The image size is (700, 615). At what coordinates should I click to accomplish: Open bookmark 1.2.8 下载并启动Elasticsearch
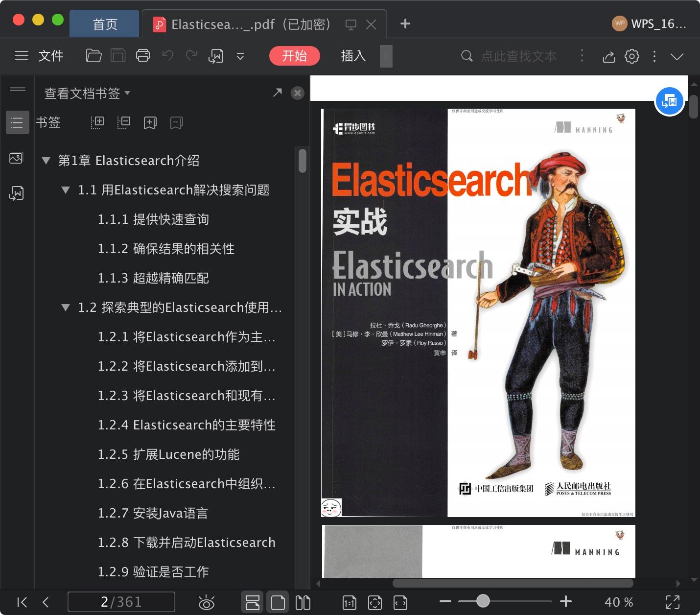pos(187,543)
